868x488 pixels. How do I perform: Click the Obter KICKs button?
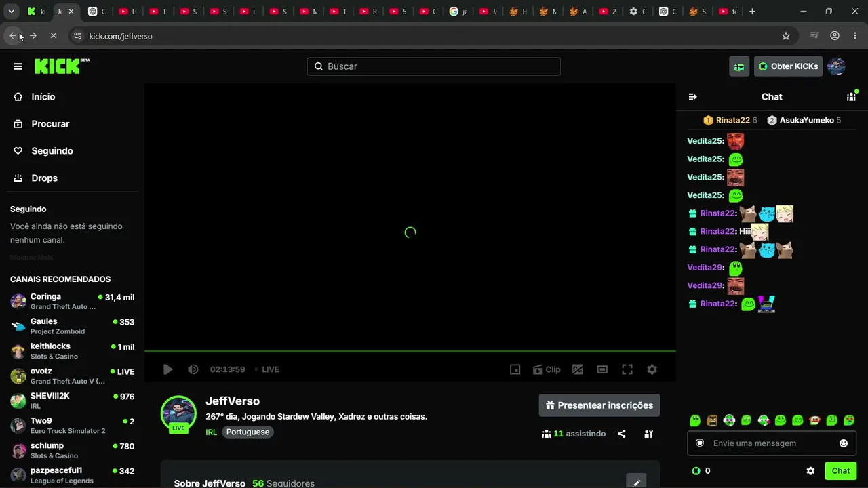[x=788, y=66]
